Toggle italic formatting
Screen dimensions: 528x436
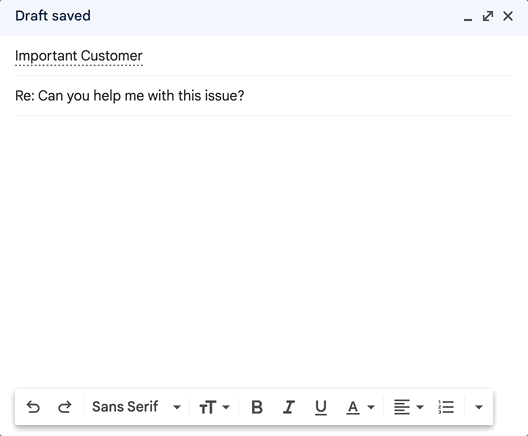pyautogui.click(x=289, y=407)
